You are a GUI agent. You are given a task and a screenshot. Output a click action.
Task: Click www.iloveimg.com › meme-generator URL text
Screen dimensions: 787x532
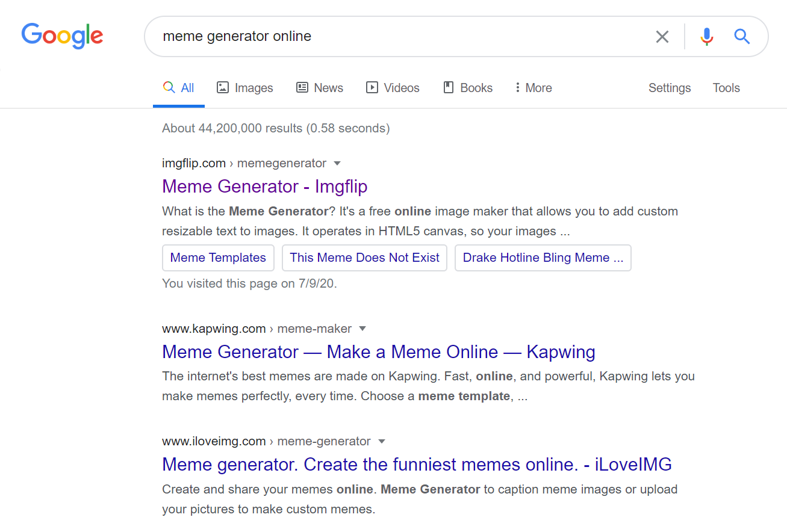266,442
